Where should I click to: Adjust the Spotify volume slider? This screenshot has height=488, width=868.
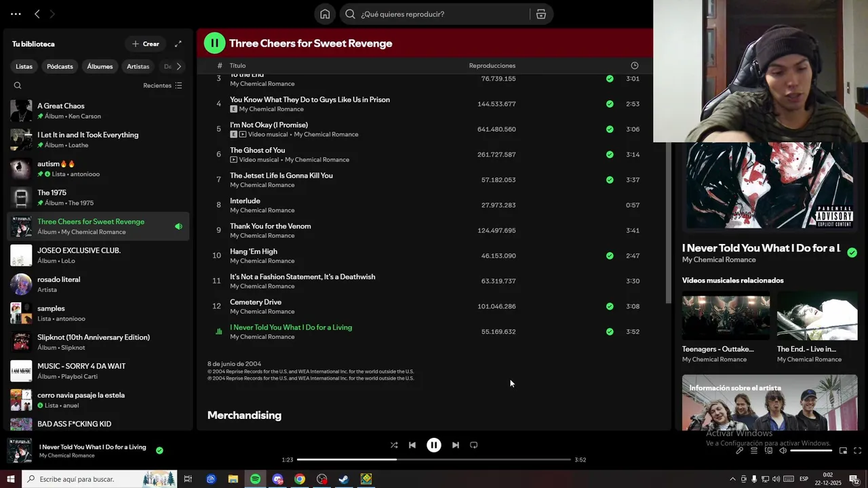(x=811, y=451)
